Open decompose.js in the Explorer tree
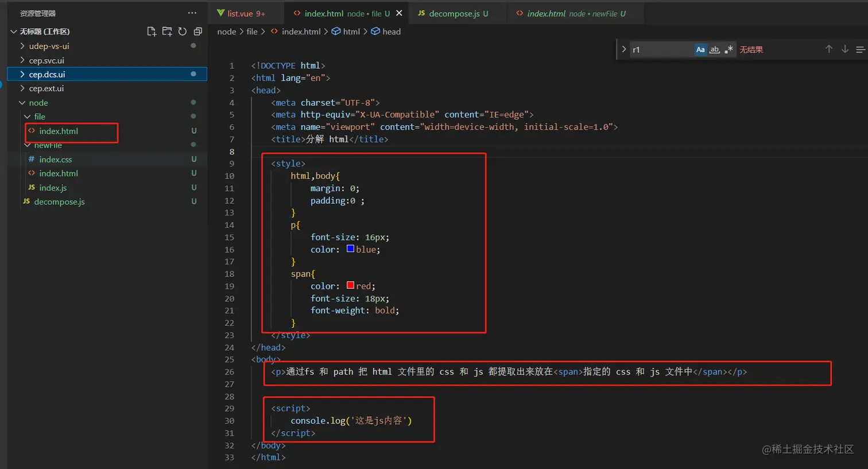This screenshot has height=469, width=868. [59, 201]
